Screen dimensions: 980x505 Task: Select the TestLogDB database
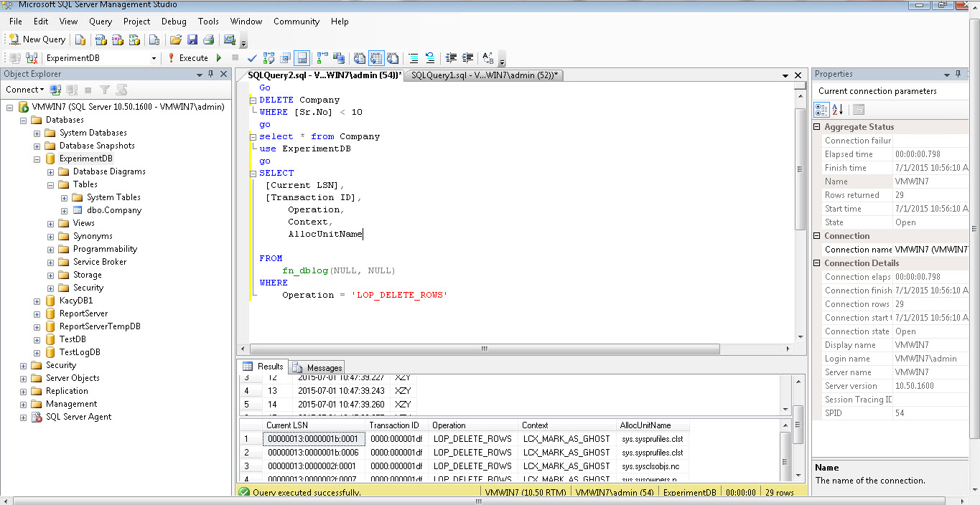pos(80,352)
